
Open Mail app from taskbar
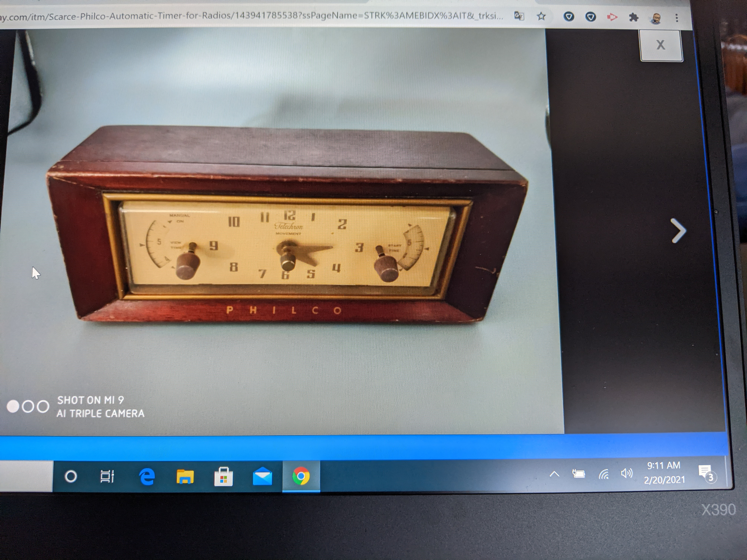[x=262, y=477]
